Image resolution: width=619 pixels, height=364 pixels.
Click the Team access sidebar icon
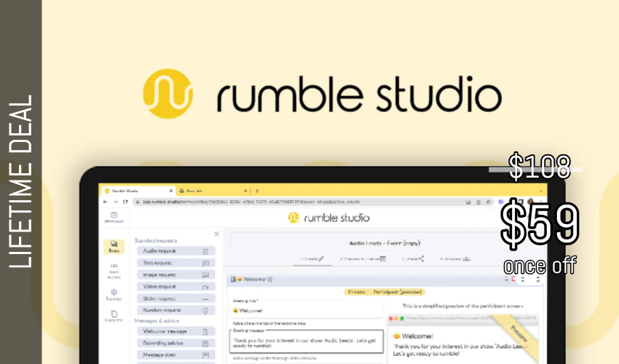[x=114, y=272]
